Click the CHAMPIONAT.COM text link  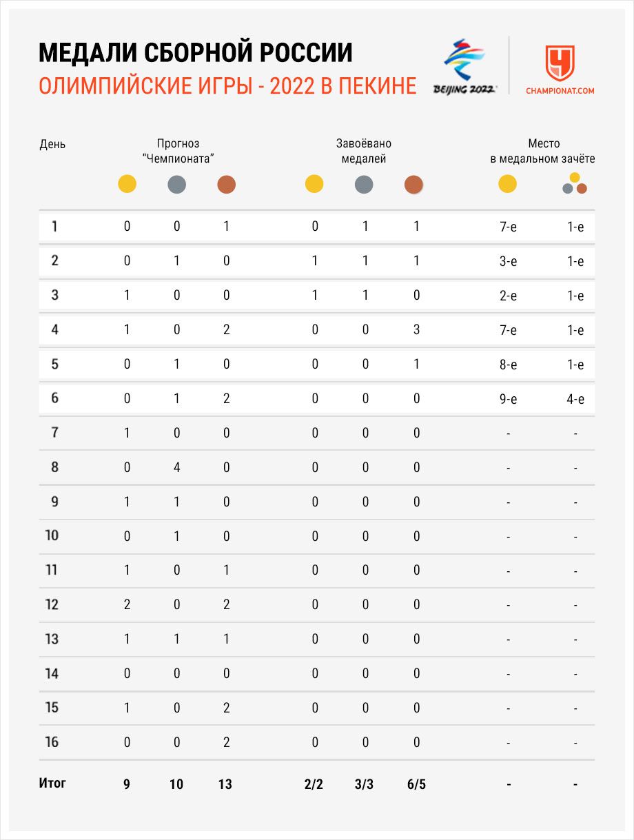click(x=560, y=91)
